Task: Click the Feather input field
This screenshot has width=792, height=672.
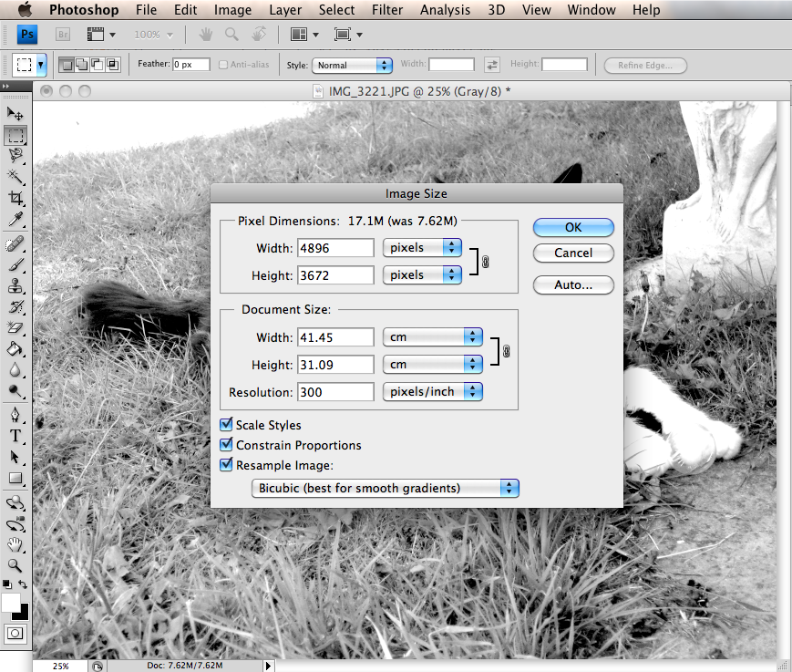Action: (x=190, y=64)
